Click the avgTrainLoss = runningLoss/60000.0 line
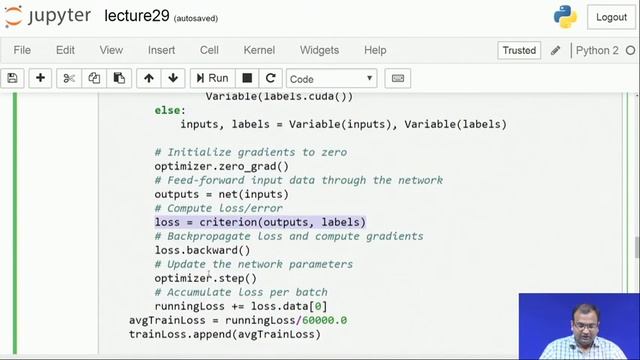The image size is (640, 360). [x=238, y=320]
